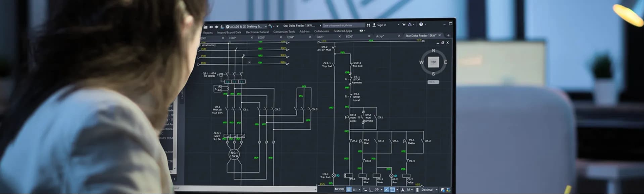The image size is (644, 194).
Task: Switch to the E005* drawing tab
Action: pos(320,37)
